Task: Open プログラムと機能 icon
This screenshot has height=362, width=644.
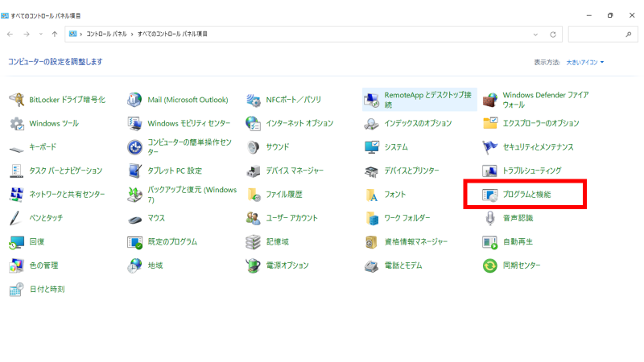Action: [490, 195]
